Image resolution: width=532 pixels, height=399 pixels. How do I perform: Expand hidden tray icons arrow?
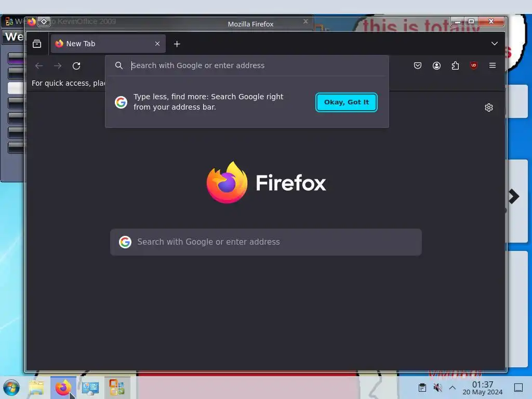coord(453,388)
